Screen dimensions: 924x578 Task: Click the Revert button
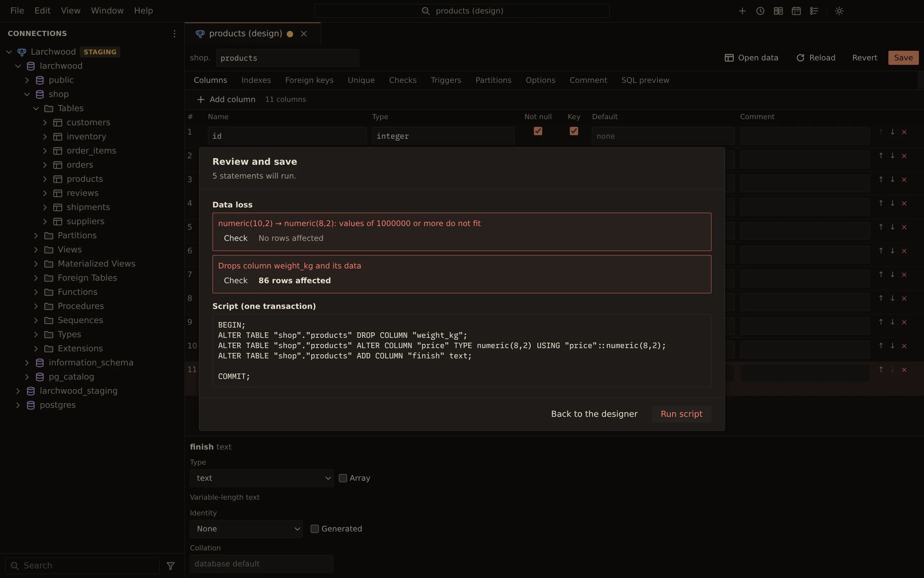(x=864, y=58)
